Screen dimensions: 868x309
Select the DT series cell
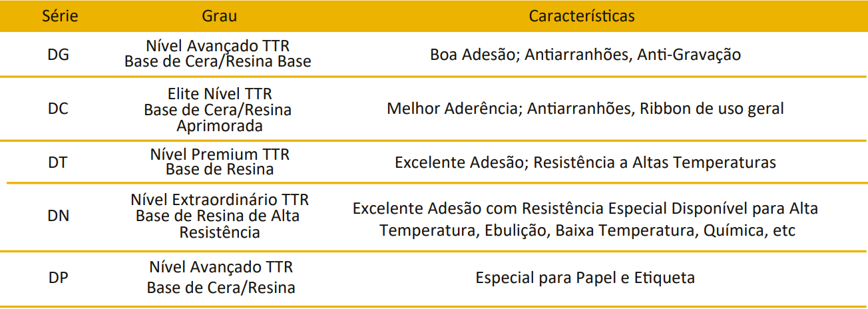(x=59, y=162)
